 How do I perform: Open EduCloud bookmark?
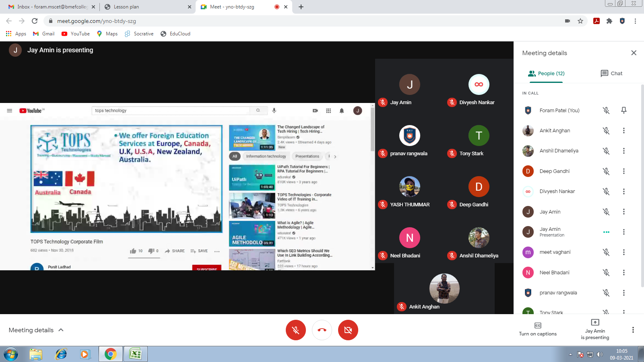coord(175,34)
